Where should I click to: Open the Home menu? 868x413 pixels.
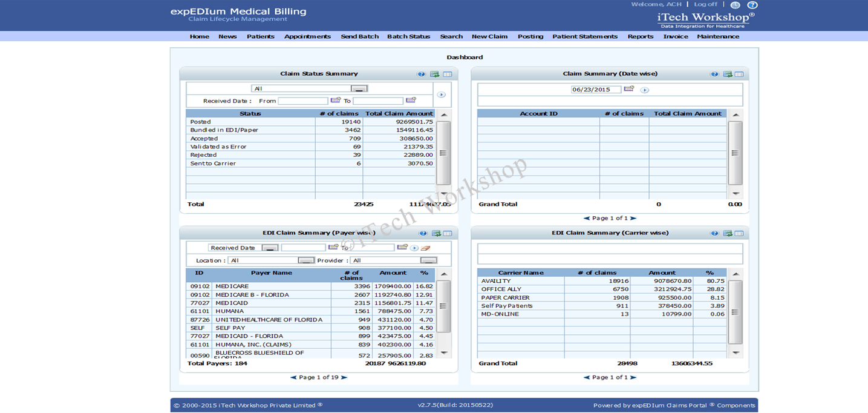(x=200, y=36)
